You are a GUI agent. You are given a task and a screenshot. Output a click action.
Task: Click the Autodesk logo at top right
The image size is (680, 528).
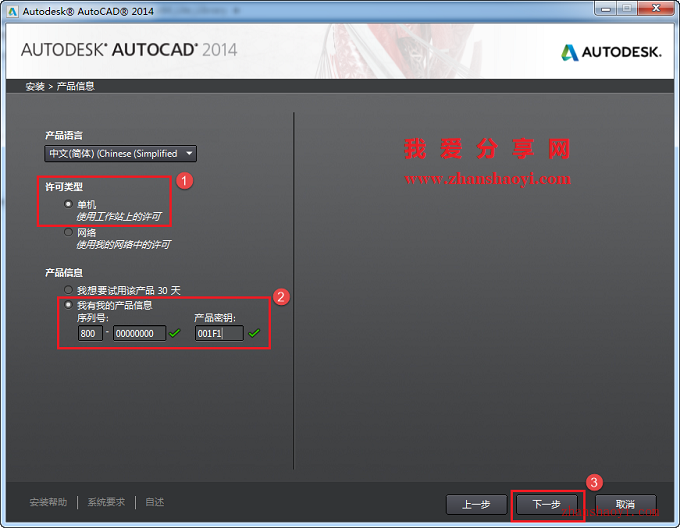click(x=611, y=52)
